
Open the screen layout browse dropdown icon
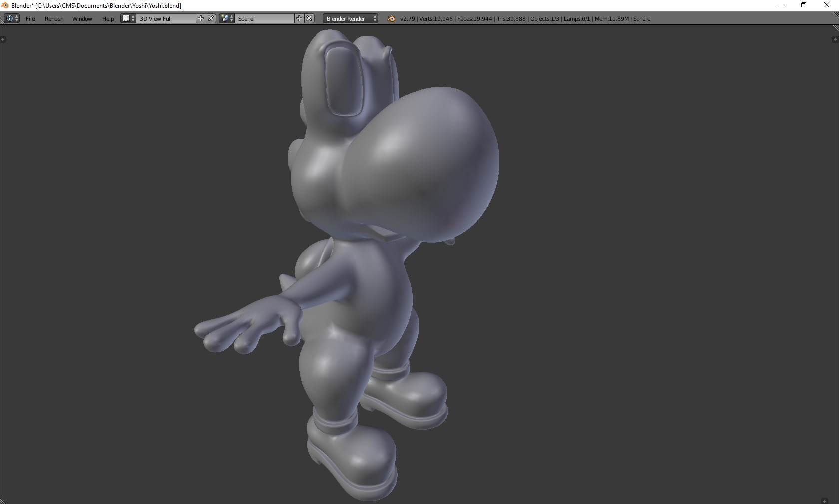[x=128, y=18]
